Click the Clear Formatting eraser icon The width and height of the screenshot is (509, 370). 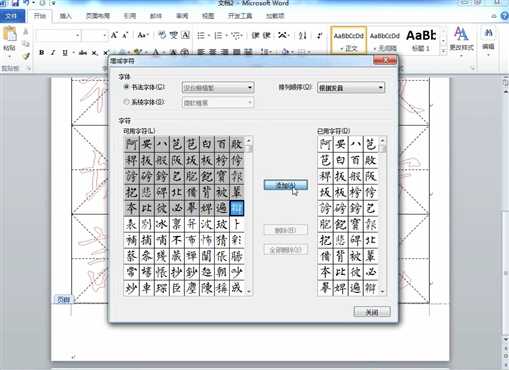tap(162, 35)
